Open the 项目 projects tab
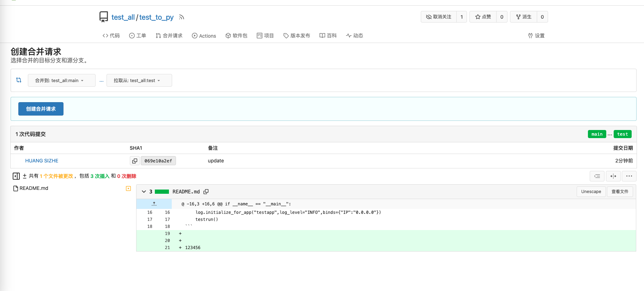Screen dimensions: 644x291 pyautogui.click(x=265, y=36)
